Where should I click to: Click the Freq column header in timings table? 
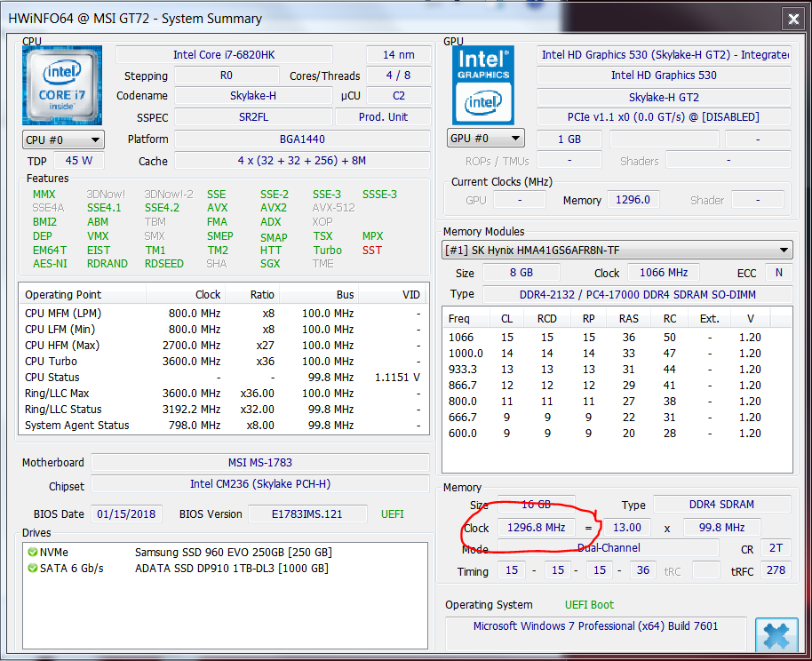click(x=466, y=319)
